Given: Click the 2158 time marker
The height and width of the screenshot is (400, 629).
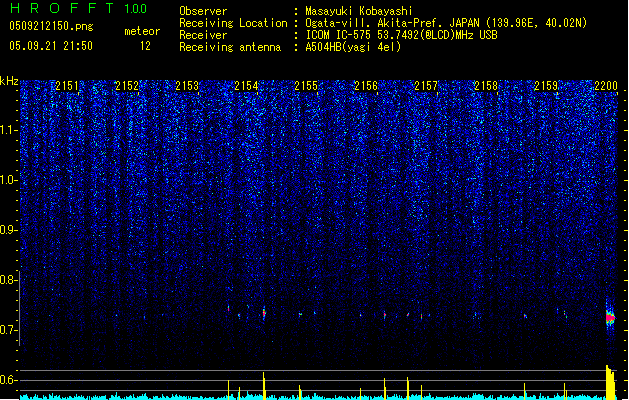Looking at the screenshot, I should coord(486,86).
